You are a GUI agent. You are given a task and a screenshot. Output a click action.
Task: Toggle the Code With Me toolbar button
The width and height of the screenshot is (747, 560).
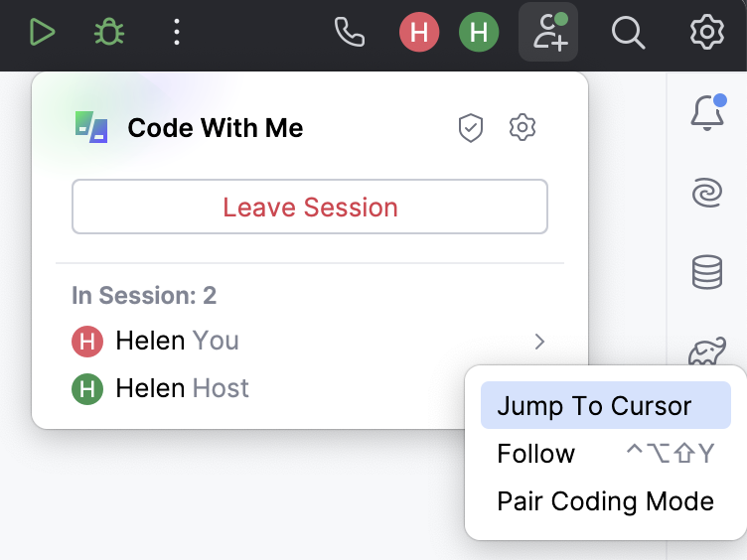[548, 33]
